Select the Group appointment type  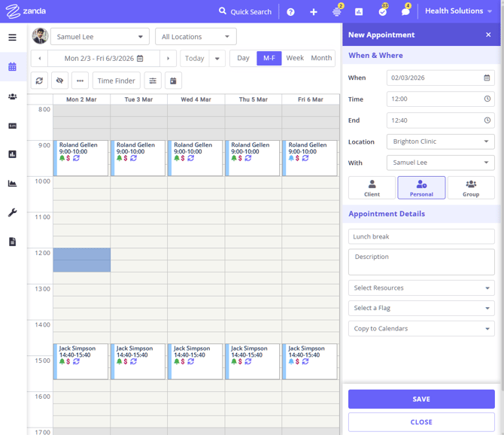471,187
